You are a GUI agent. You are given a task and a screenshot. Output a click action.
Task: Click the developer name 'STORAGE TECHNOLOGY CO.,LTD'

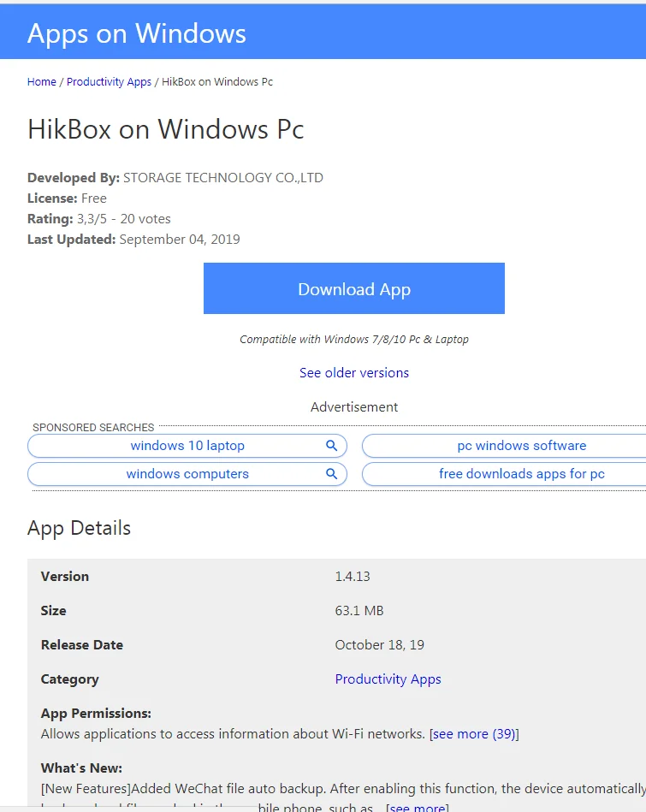pyautogui.click(x=223, y=178)
